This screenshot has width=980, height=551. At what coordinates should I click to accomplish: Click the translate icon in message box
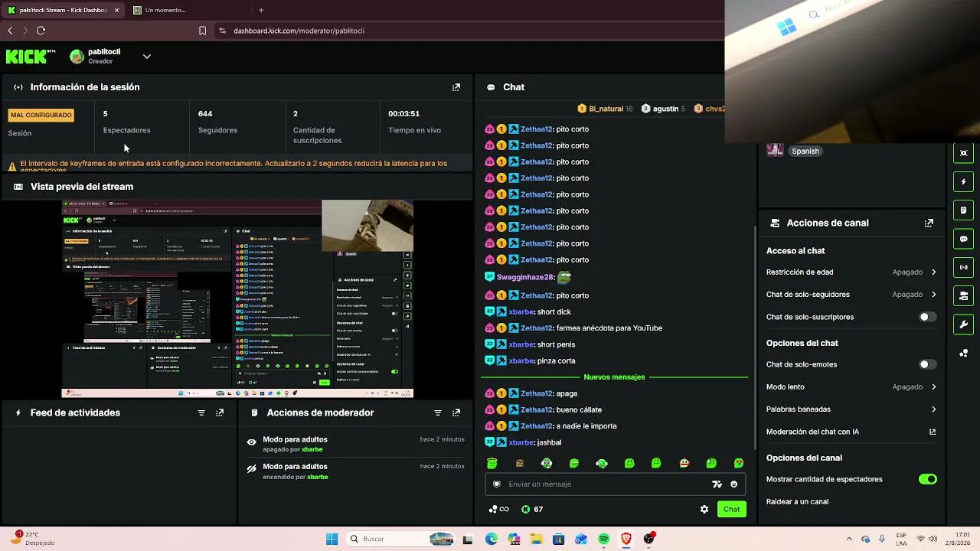tap(717, 484)
